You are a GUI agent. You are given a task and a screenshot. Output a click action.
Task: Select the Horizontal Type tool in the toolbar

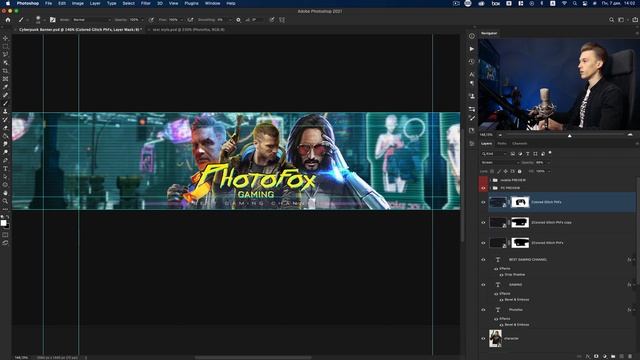click(x=5, y=169)
